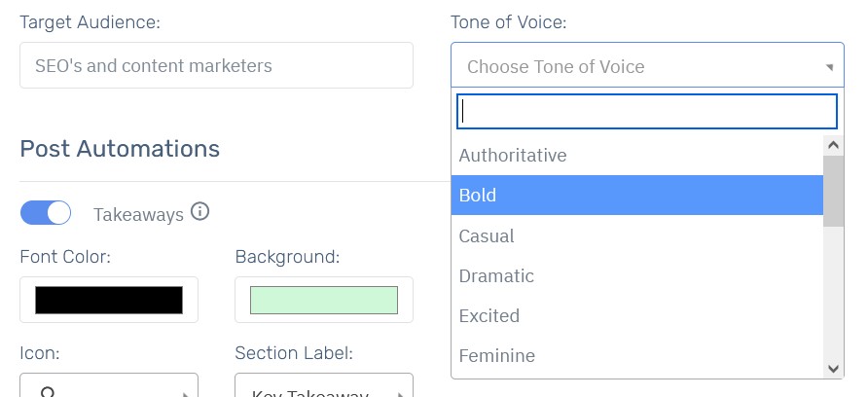Click the icon preview in Icon selector

(48, 392)
